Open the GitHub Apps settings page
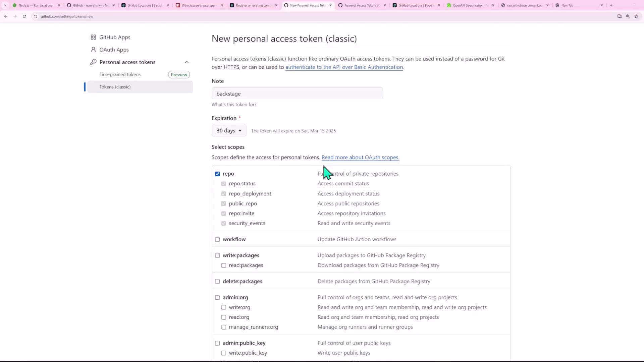This screenshot has height=362, width=644. point(115,37)
